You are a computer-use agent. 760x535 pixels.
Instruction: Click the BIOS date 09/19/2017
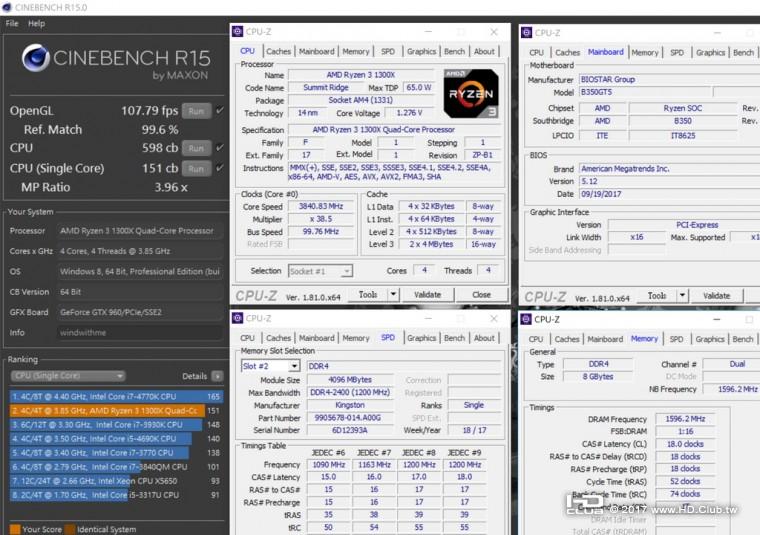click(669, 194)
